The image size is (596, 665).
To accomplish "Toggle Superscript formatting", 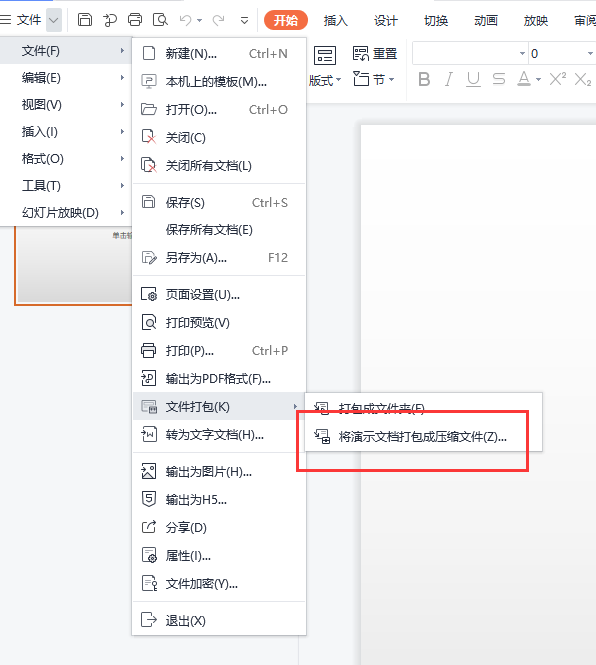I will 557,79.
